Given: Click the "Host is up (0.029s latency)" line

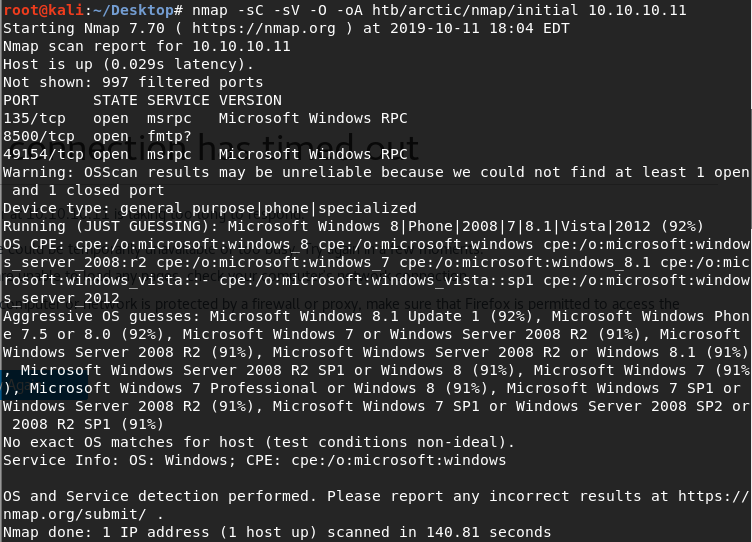Looking at the screenshot, I should pos(124,64).
